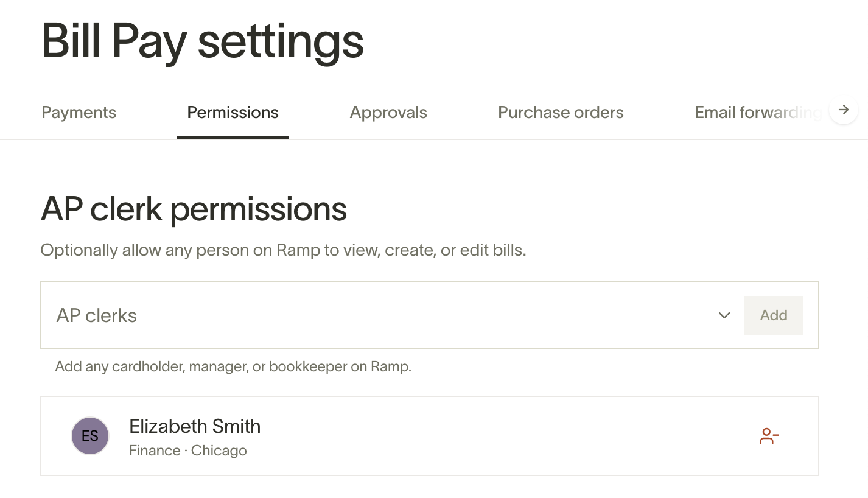Screen dimensions: 868x498
Task: Click the active underline beneath Permissions
Action: [x=233, y=137]
